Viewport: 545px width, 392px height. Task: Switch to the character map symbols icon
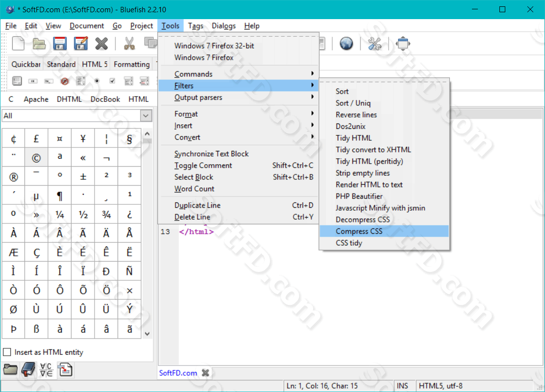click(x=46, y=370)
